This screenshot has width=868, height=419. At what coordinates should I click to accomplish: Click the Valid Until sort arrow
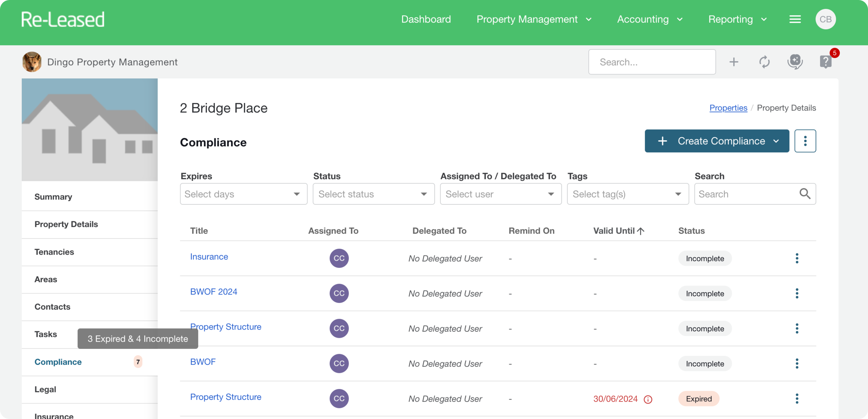[641, 231]
